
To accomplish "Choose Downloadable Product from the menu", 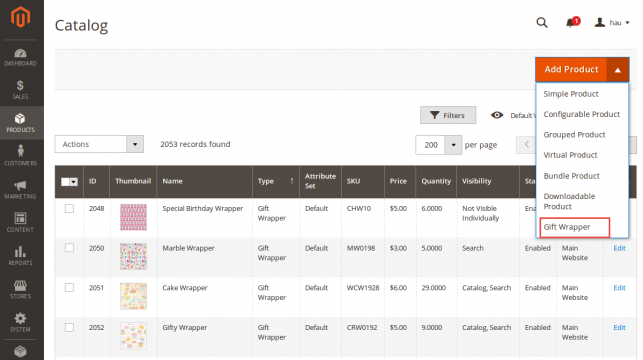I will pyautogui.click(x=569, y=201).
